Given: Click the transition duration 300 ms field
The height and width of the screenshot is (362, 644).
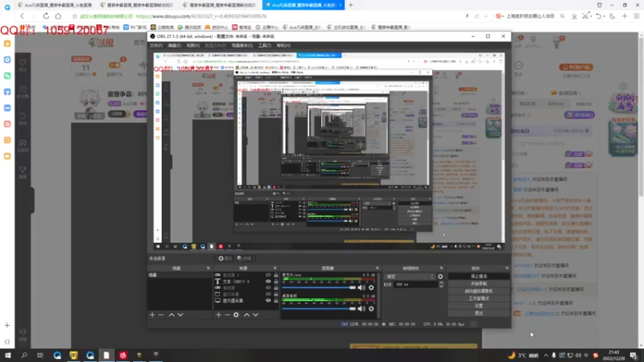Looking at the screenshot, I should coord(415,285).
